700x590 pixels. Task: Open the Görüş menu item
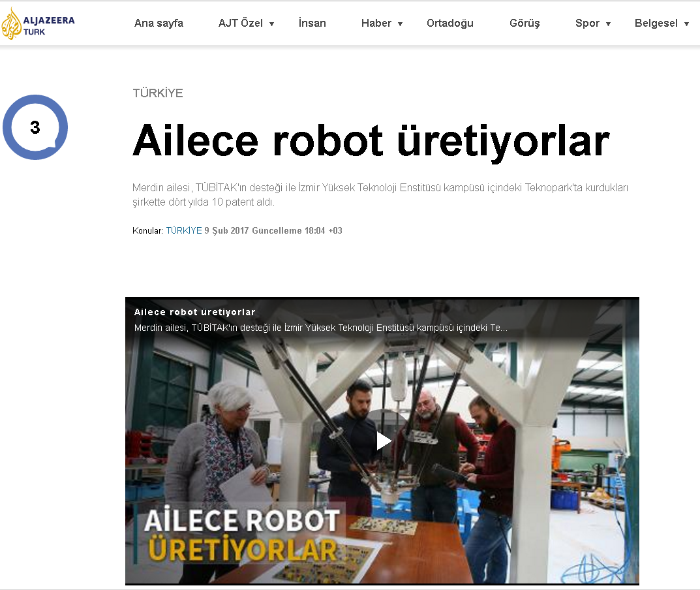pyautogui.click(x=525, y=23)
